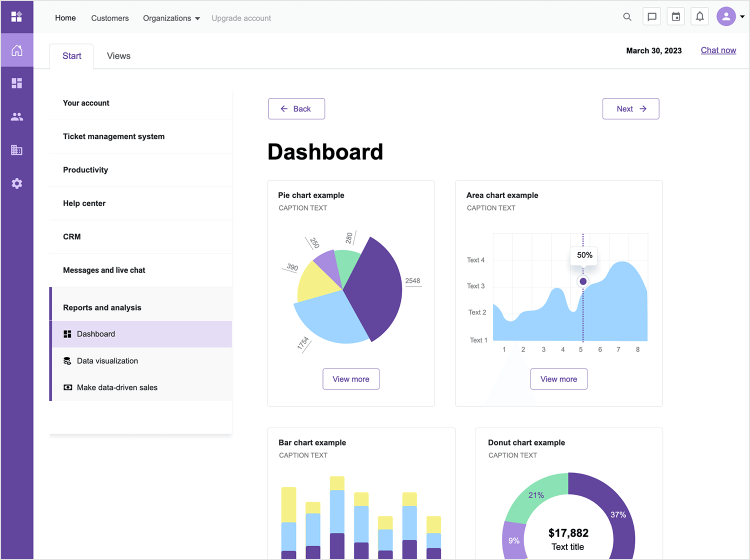Image resolution: width=750 pixels, height=560 pixels.
Task: Click the Make data-driven sales money icon
Action: tap(67, 387)
